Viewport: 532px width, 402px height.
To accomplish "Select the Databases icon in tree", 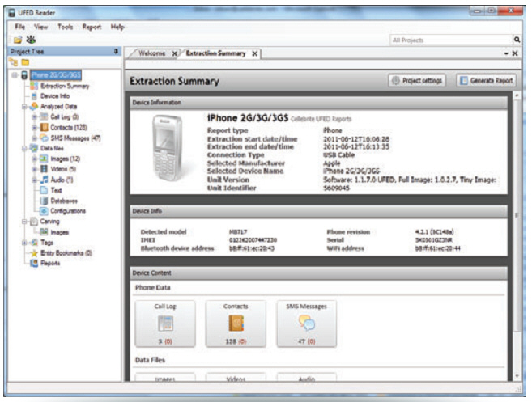I will coord(44,201).
